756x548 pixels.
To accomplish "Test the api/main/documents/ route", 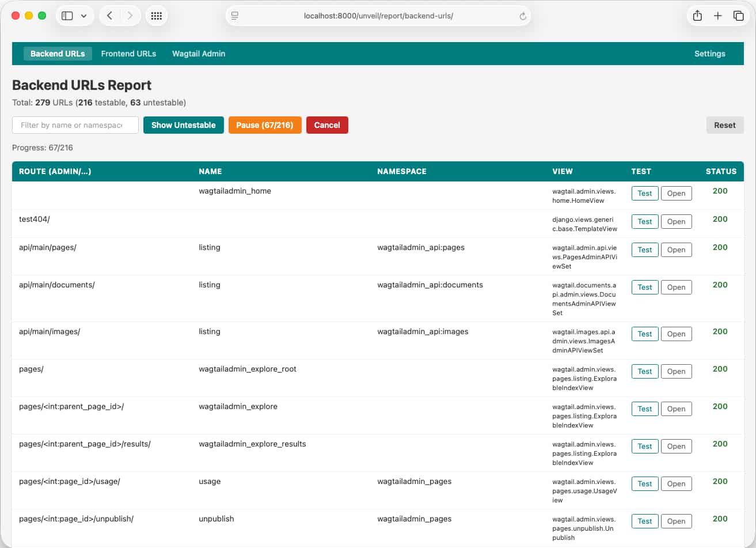I will click(645, 288).
